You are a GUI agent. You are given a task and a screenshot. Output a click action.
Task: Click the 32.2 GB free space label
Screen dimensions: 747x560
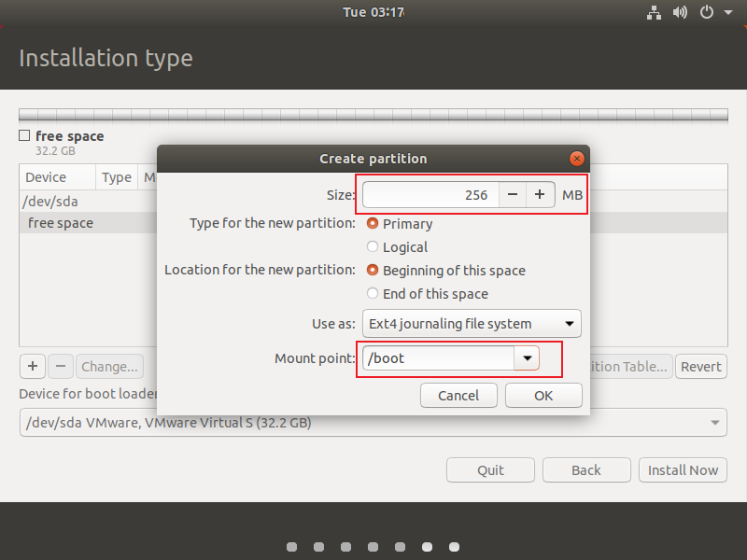(x=55, y=151)
